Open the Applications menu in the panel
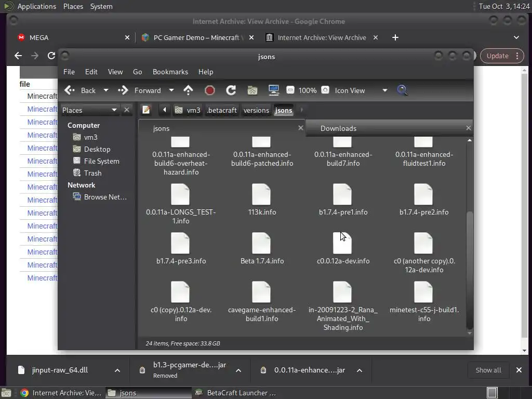The width and height of the screenshot is (532, 399). click(x=37, y=6)
